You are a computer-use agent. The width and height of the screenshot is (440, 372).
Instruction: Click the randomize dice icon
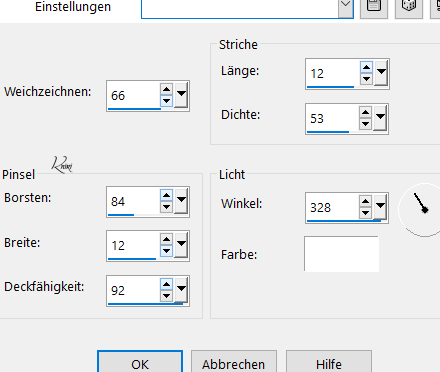pyautogui.click(x=409, y=7)
